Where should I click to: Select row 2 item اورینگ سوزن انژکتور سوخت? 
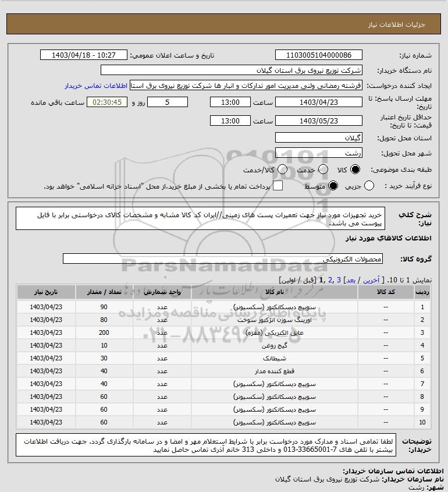click(x=274, y=320)
